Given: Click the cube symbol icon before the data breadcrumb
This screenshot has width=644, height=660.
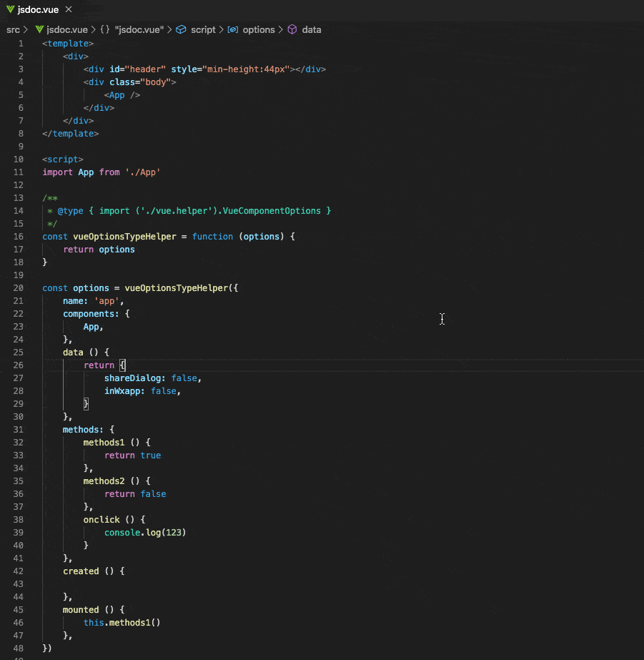Looking at the screenshot, I should [291, 29].
